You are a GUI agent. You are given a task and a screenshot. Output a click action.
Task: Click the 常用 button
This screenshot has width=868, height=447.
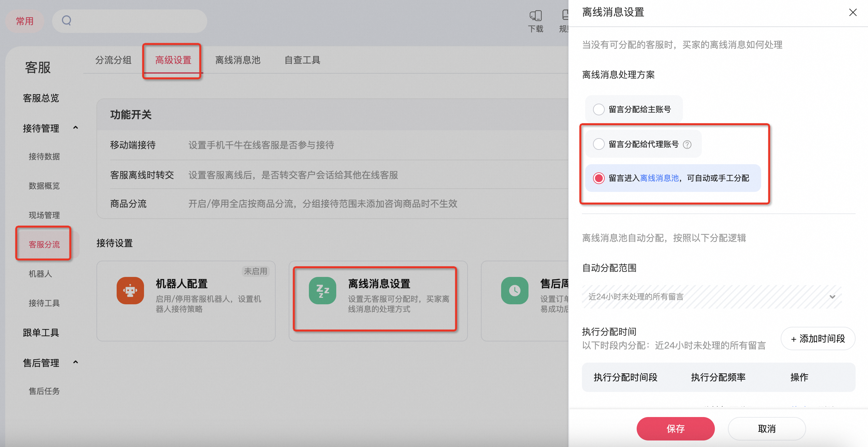(24, 21)
